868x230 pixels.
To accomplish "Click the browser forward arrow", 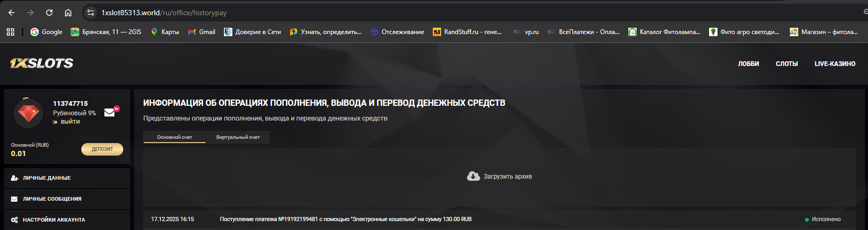I will (30, 13).
